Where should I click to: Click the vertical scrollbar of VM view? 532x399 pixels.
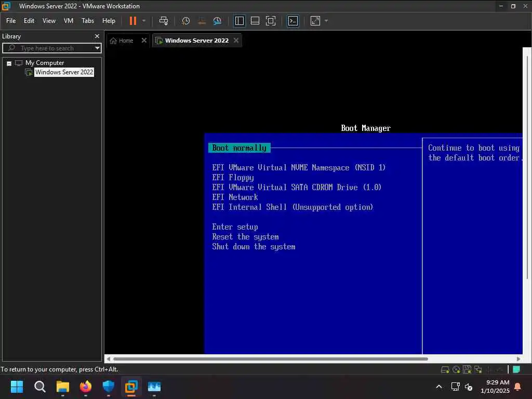pos(527,166)
